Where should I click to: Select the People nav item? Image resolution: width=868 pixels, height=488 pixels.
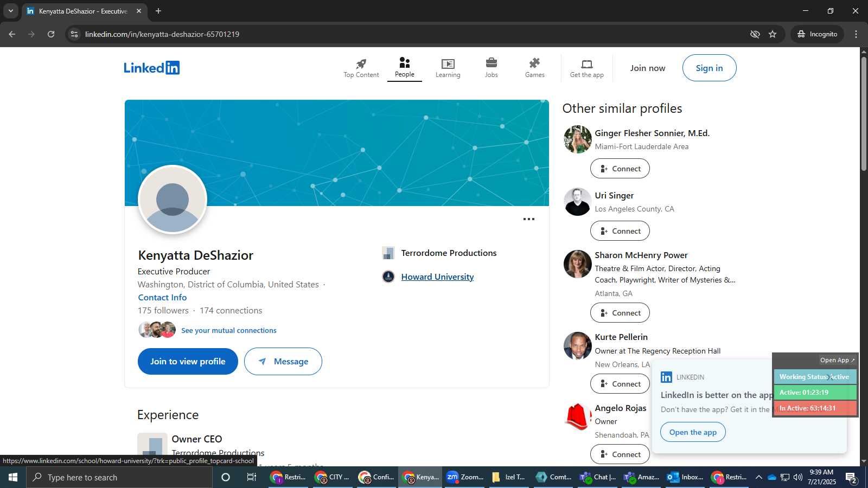pos(404,68)
